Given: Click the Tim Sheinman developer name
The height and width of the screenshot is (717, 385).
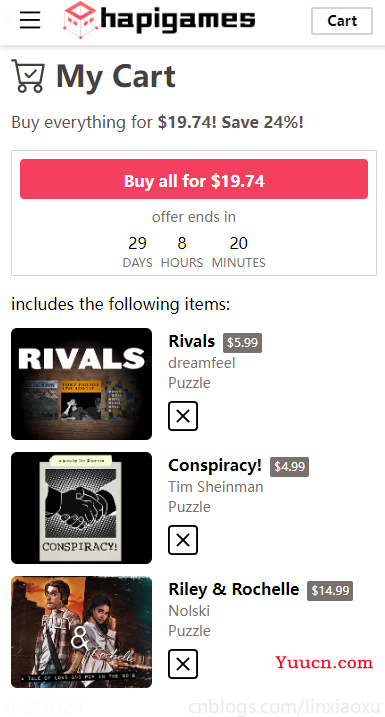Looking at the screenshot, I should pos(216,487).
